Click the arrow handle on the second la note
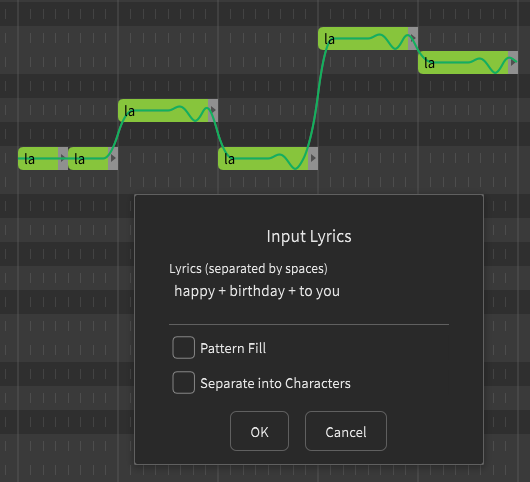Image resolution: width=530 pixels, height=482 pixels. tap(113, 158)
